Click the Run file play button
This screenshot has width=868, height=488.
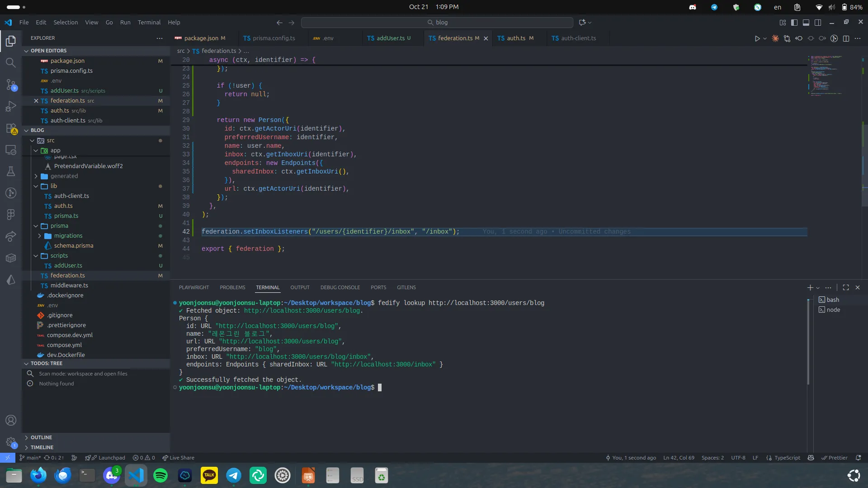pos(757,38)
